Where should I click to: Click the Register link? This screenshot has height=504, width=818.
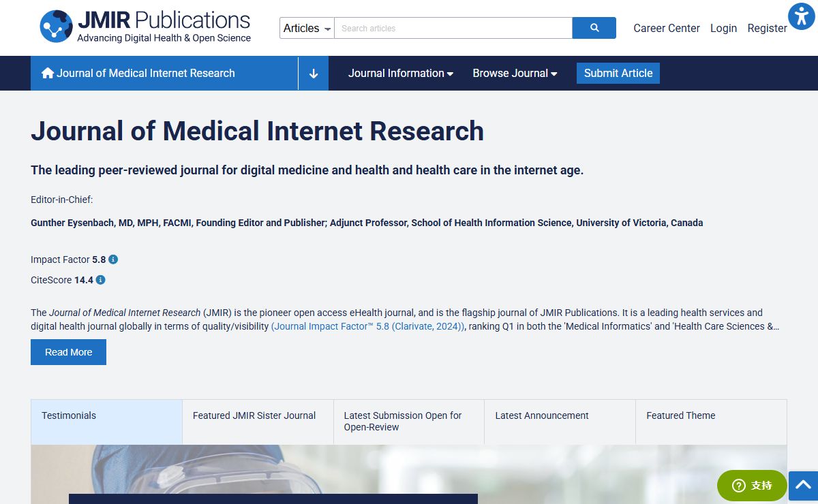(767, 28)
